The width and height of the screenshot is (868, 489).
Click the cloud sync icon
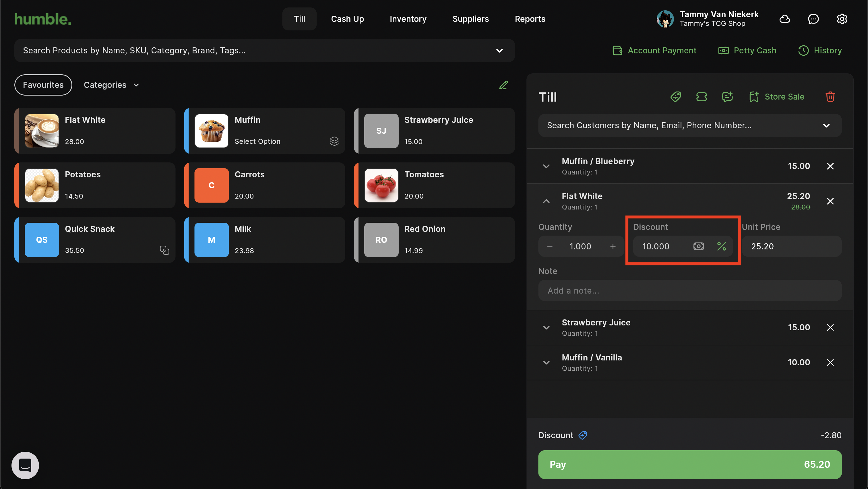tap(784, 19)
